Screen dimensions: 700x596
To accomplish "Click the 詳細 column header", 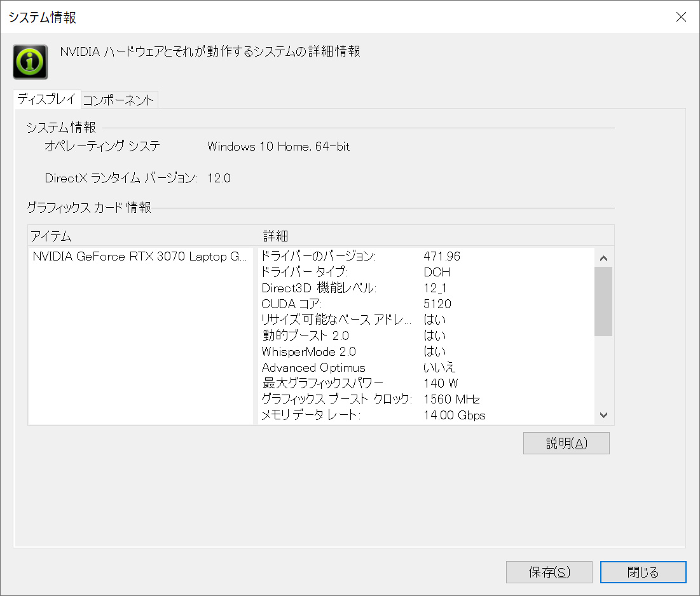I will (436, 236).
